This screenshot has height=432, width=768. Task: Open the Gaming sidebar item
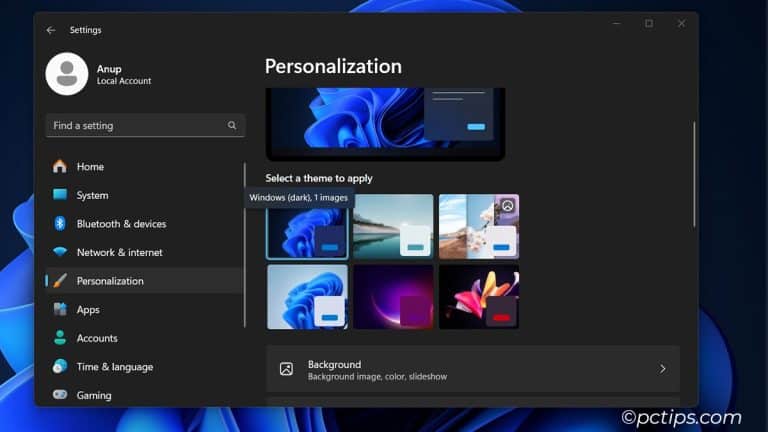[x=94, y=395]
